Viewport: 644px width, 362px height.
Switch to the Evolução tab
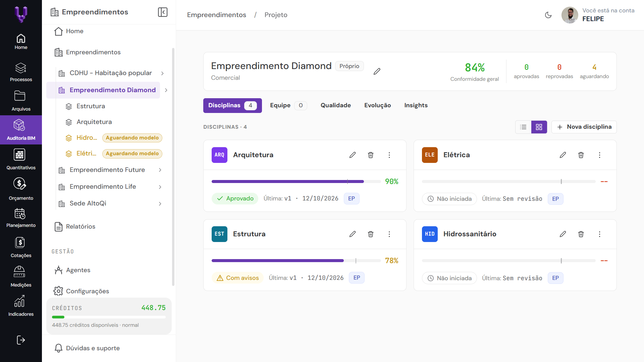378,106
